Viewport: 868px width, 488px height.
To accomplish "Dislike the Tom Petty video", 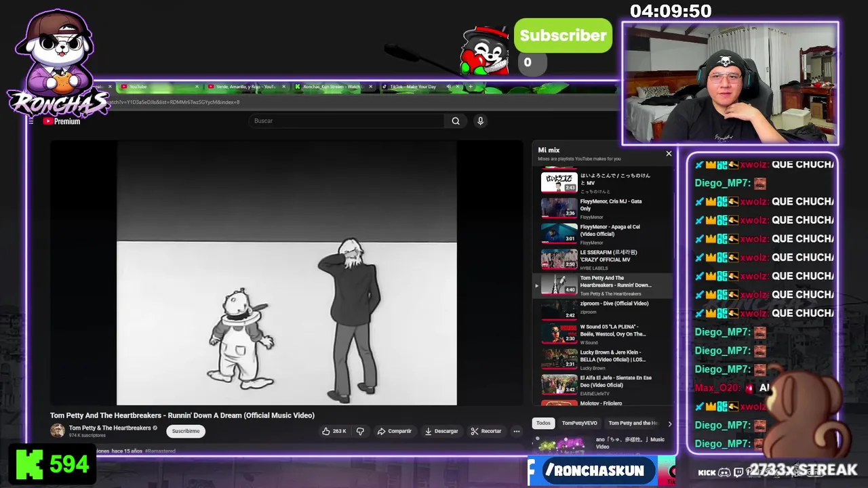I will [x=360, y=431].
